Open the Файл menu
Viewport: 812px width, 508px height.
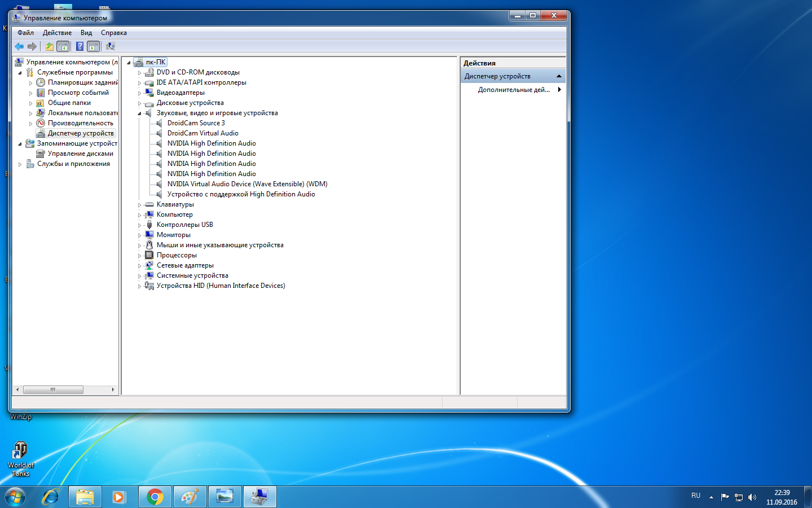[x=25, y=33]
